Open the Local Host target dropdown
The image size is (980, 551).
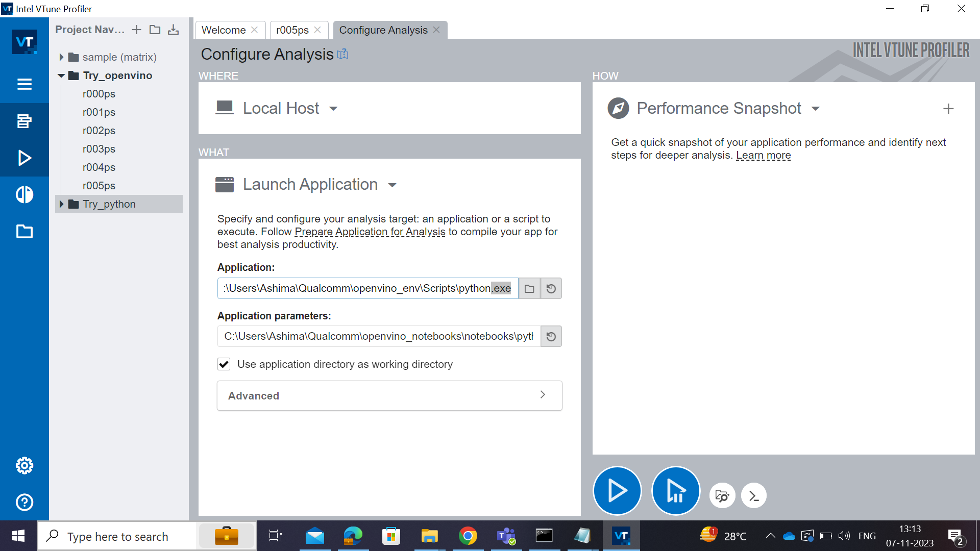[x=333, y=108]
